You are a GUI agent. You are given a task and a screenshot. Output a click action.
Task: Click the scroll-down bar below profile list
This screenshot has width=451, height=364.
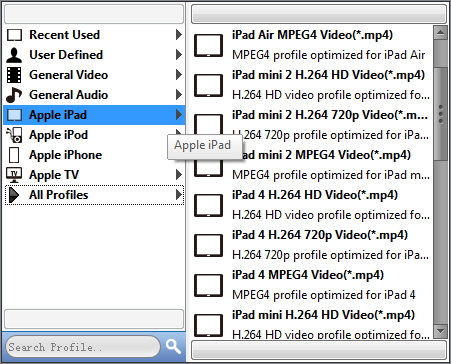click(x=319, y=350)
